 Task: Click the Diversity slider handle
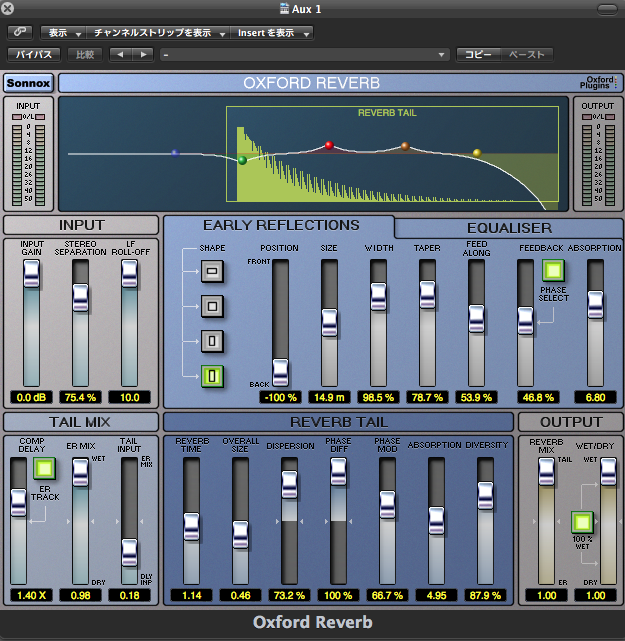486,496
